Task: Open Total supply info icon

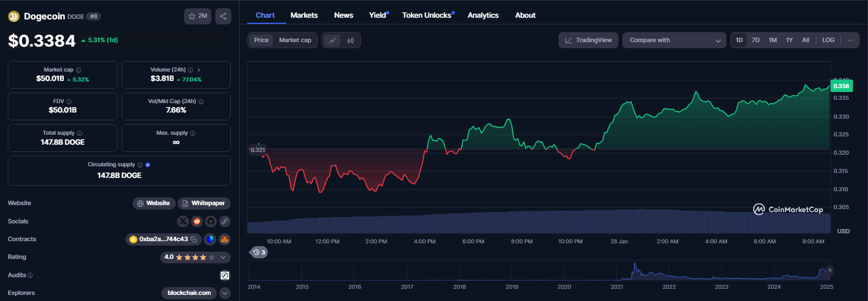Action: [x=79, y=133]
